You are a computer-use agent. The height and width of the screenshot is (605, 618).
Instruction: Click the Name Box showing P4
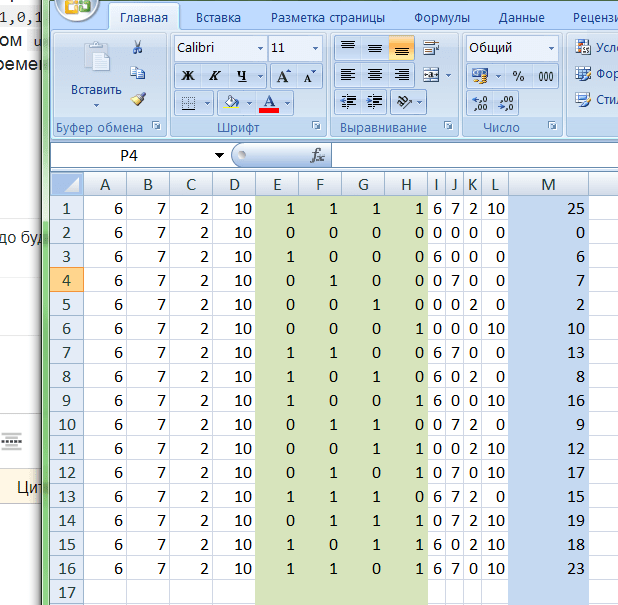tap(129, 155)
